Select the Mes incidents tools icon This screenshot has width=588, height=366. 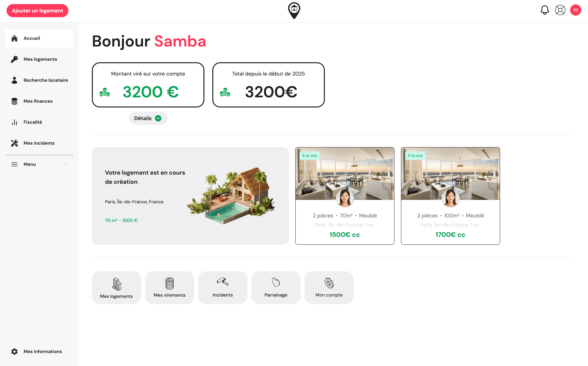click(x=14, y=143)
